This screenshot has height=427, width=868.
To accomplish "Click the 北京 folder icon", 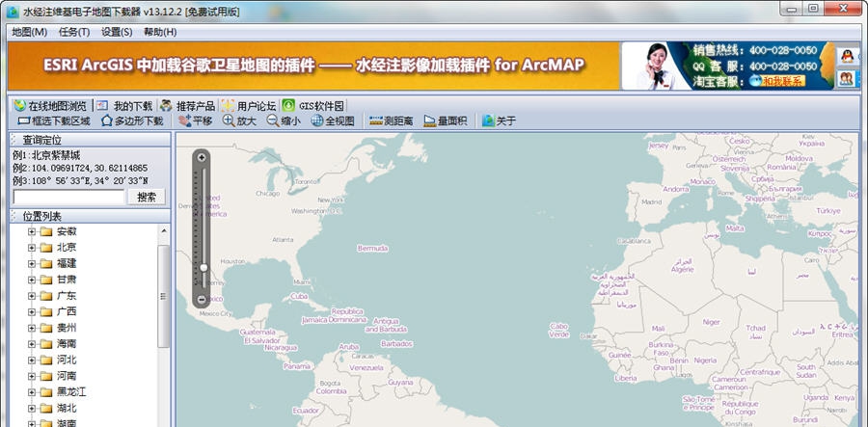I will [46, 248].
